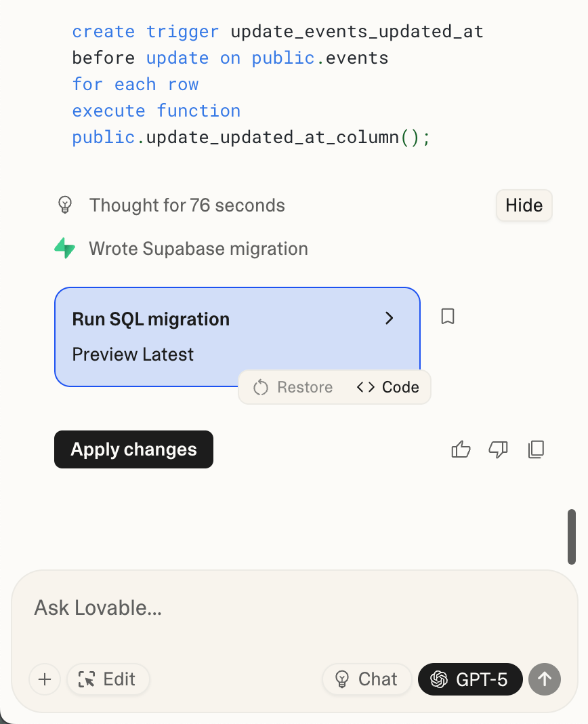This screenshot has width=588, height=724.
Task: Click the thumbs up feedback icon
Action: (461, 449)
